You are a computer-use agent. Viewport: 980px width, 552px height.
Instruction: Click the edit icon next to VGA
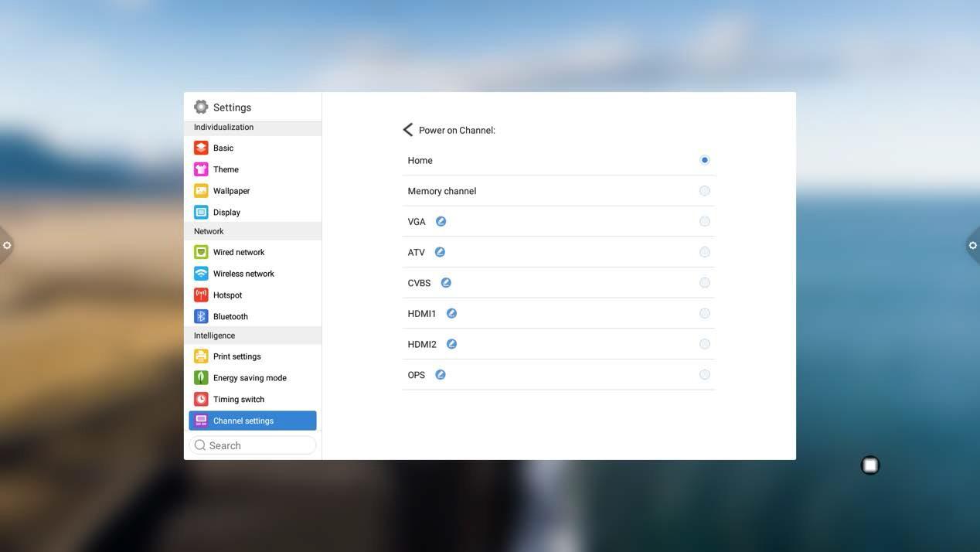pyautogui.click(x=441, y=221)
